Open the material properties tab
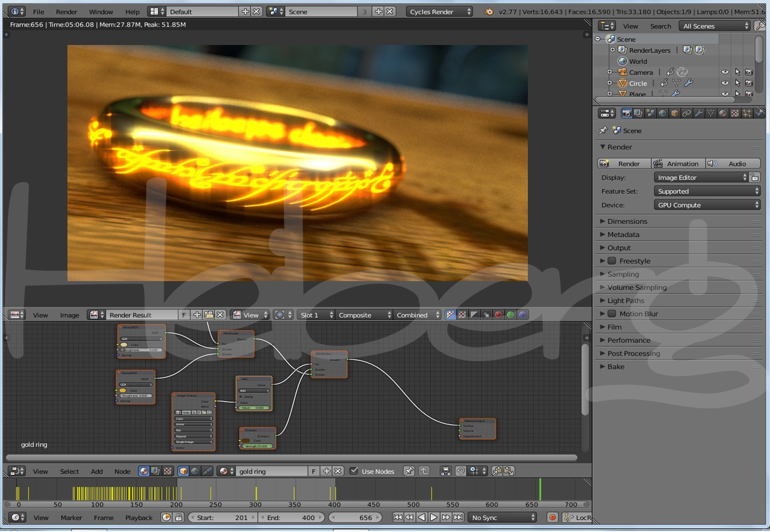The height and width of the screenshot is (532, 770). coord(723,113)
